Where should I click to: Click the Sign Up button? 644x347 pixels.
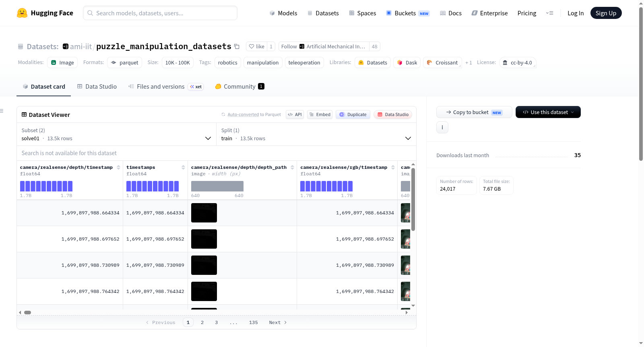tap(606, 13)
